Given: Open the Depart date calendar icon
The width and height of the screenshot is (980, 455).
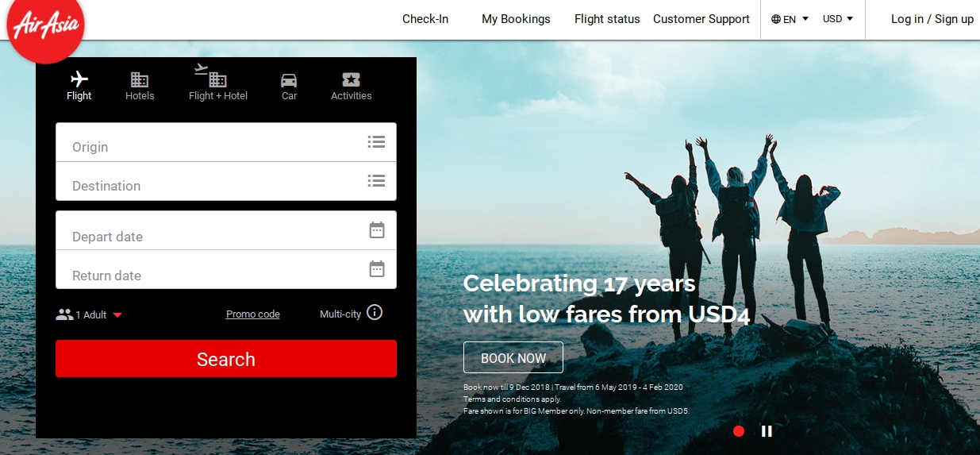Looking at the screenshot, I should click(377, 230).
